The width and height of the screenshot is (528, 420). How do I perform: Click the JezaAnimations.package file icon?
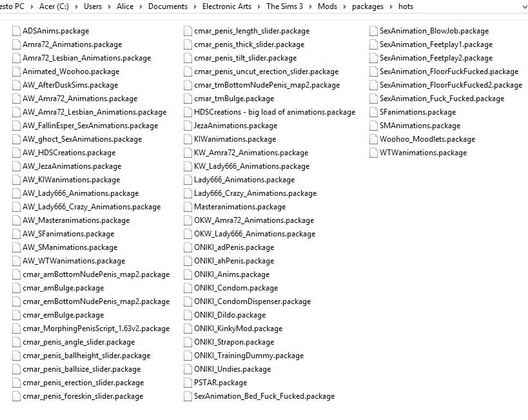(x=188, y=126)
